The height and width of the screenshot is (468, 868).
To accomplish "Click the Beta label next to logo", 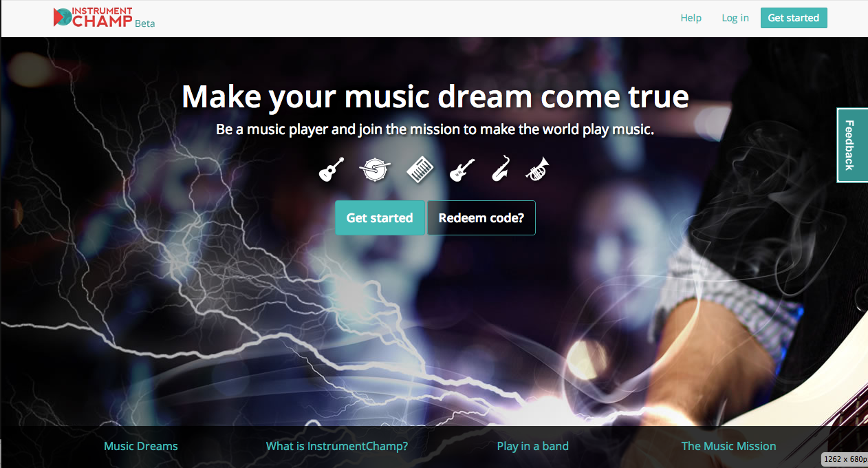I will 145,23.
